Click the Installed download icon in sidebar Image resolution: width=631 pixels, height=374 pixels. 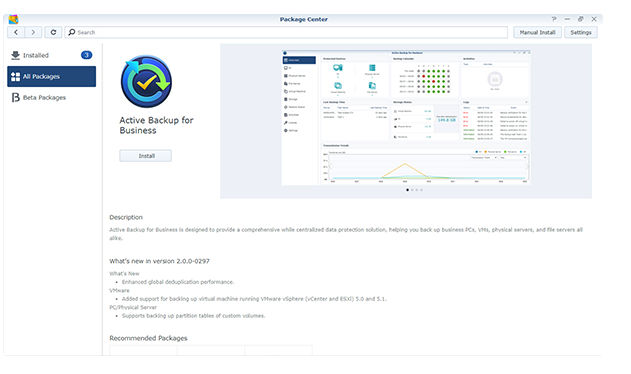pyautogui.click(x=15, y=55)
